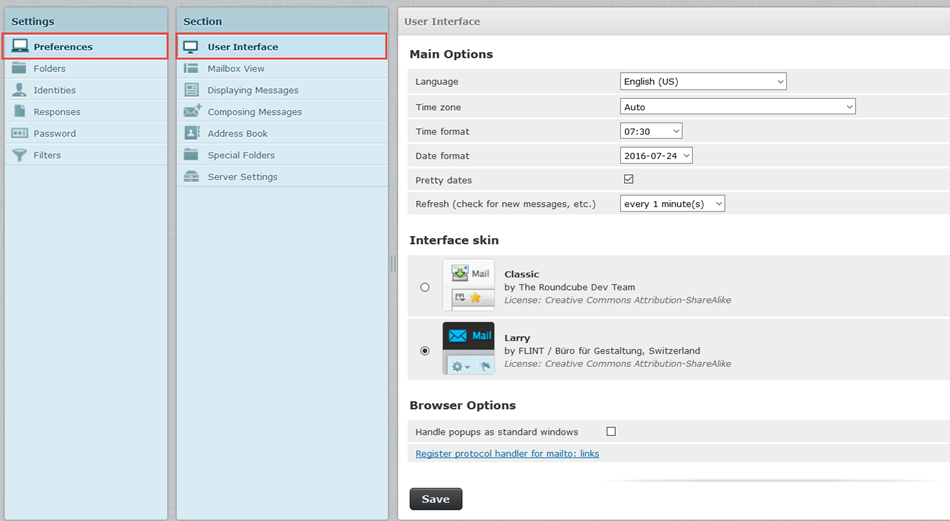The image size is (950, 521).
Task: Uncheck the Pretty dates checkbox
Action: pos(629,180)
